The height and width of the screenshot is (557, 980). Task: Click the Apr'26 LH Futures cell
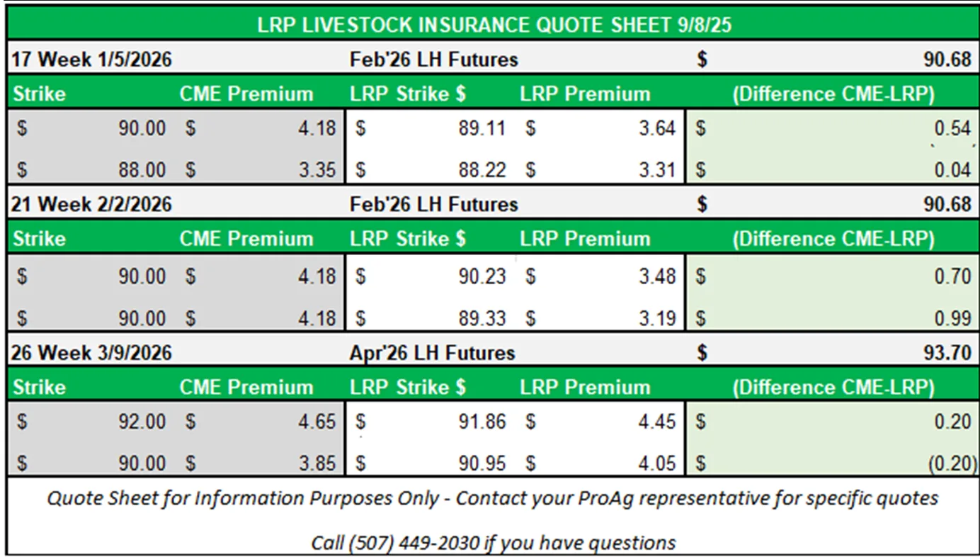tap(432, 352)
